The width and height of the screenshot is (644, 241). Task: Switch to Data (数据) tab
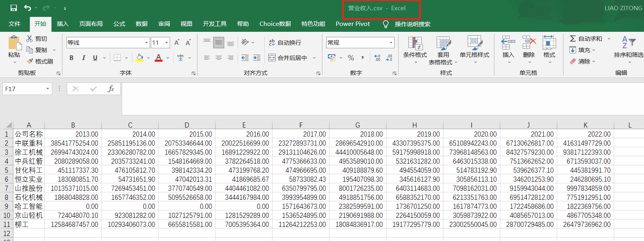(141, 24)
